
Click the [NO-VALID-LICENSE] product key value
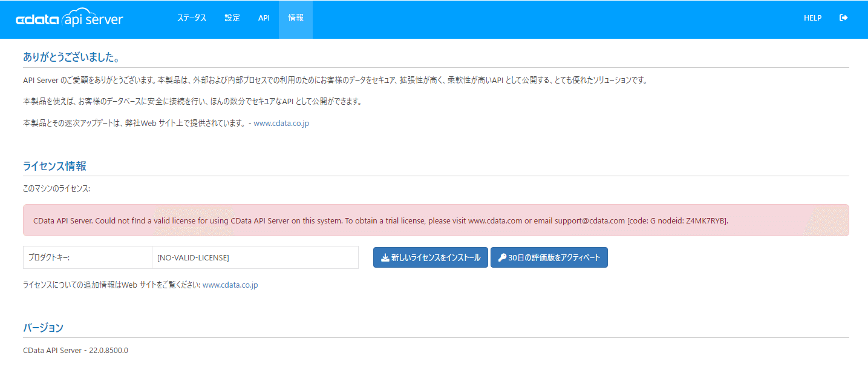tap(255, 257)
